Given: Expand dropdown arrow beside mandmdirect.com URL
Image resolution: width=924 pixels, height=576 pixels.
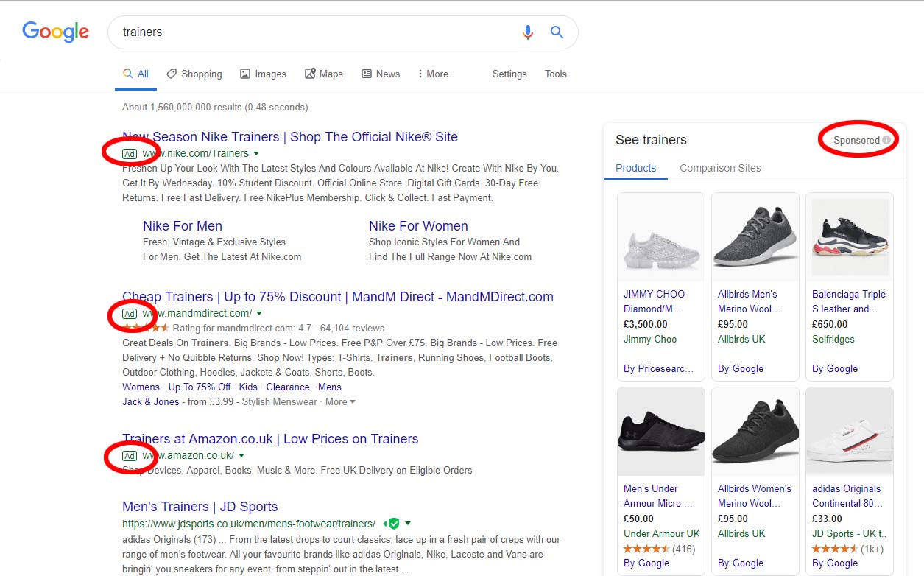Looking at the screenshot, I should click(259, 313).
